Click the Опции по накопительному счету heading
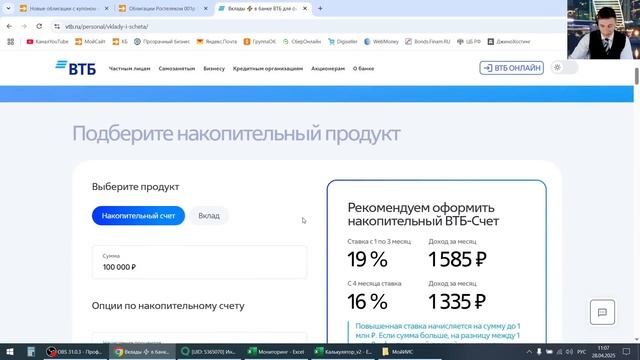The image size is (640, 360). pyautogui.click(x=168, y=306)
